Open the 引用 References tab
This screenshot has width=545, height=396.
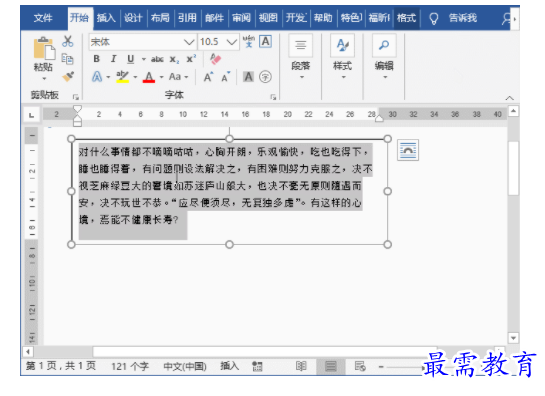(187, 18)
